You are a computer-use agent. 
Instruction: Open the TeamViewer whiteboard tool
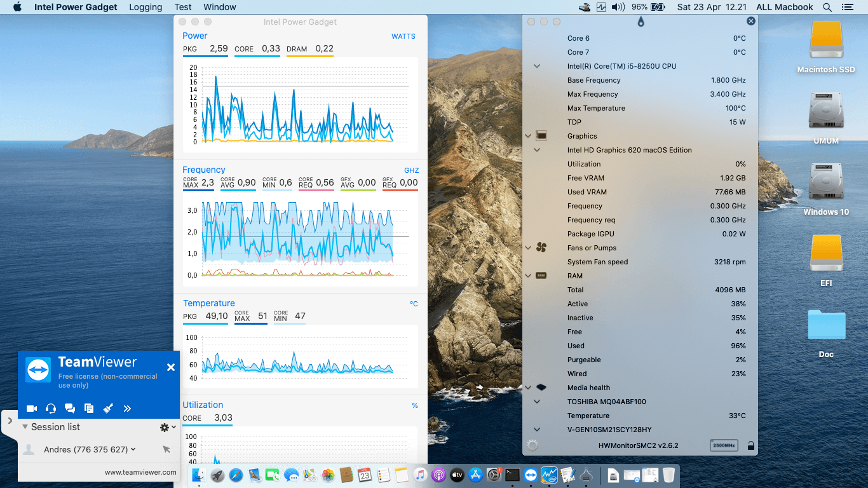pyautogui.click(x=108, y=409)
